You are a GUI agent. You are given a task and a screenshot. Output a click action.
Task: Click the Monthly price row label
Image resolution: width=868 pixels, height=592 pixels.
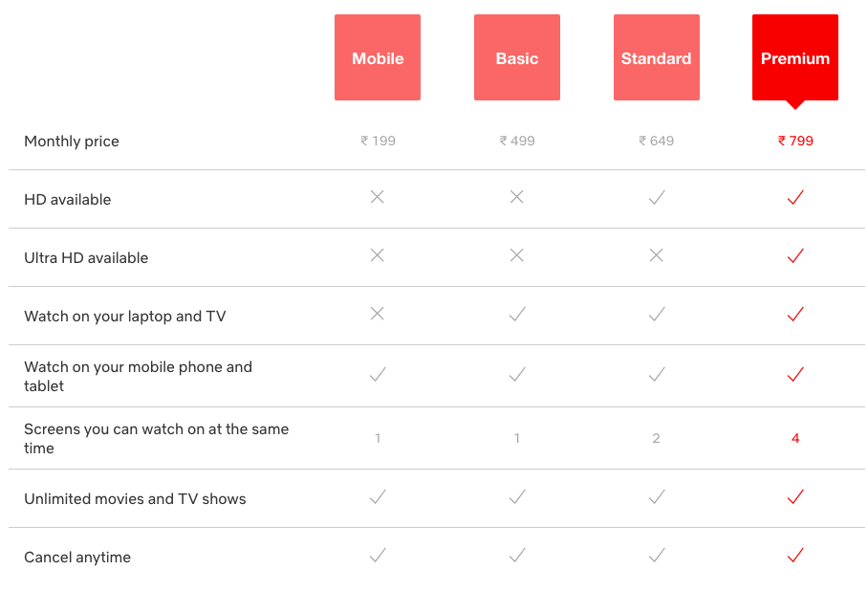click(x=72, y=142)
